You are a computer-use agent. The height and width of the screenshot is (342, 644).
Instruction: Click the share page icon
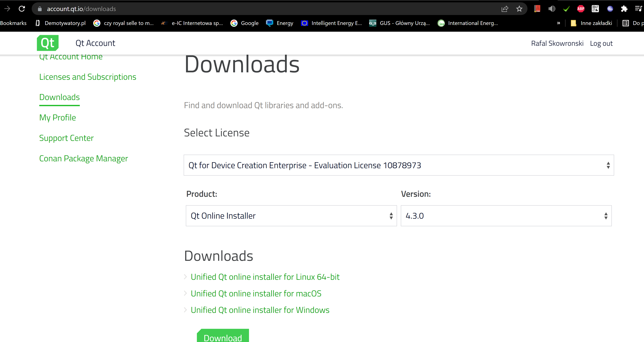505,9
